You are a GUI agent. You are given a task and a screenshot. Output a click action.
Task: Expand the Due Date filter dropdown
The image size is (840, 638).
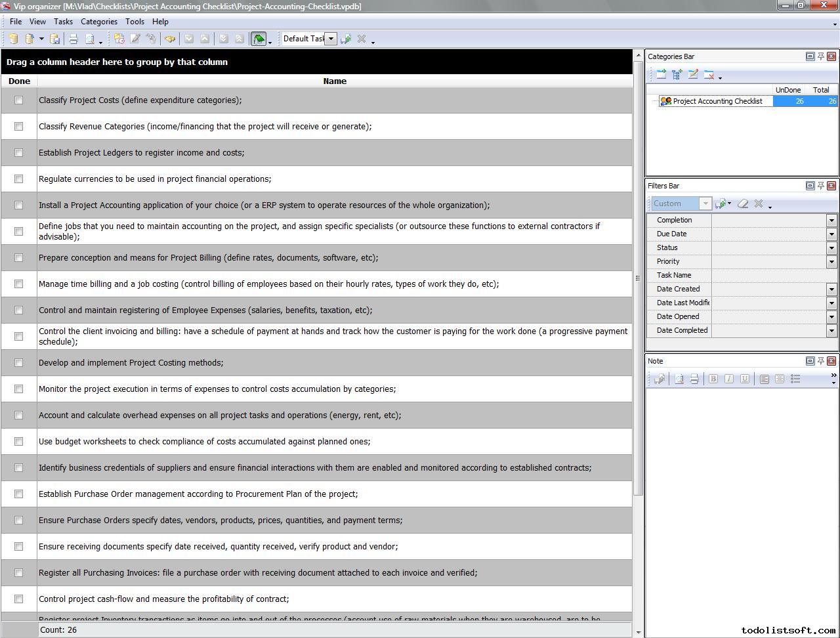tap(831, 234)
